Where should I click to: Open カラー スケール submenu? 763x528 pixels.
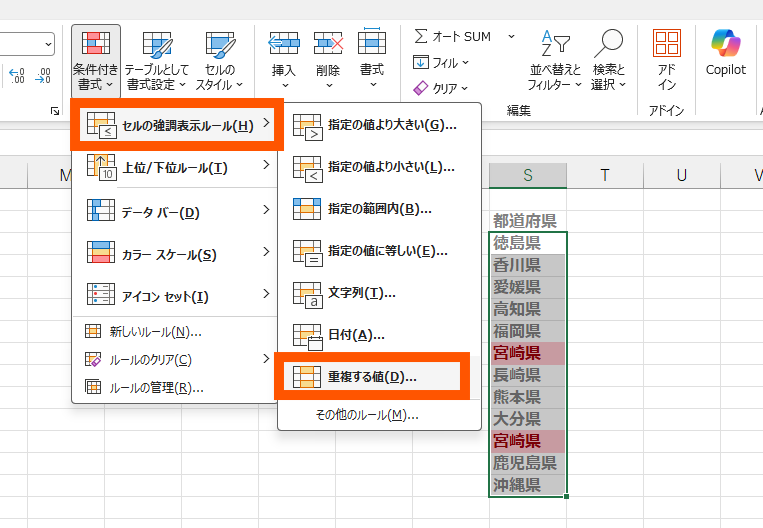177,252
